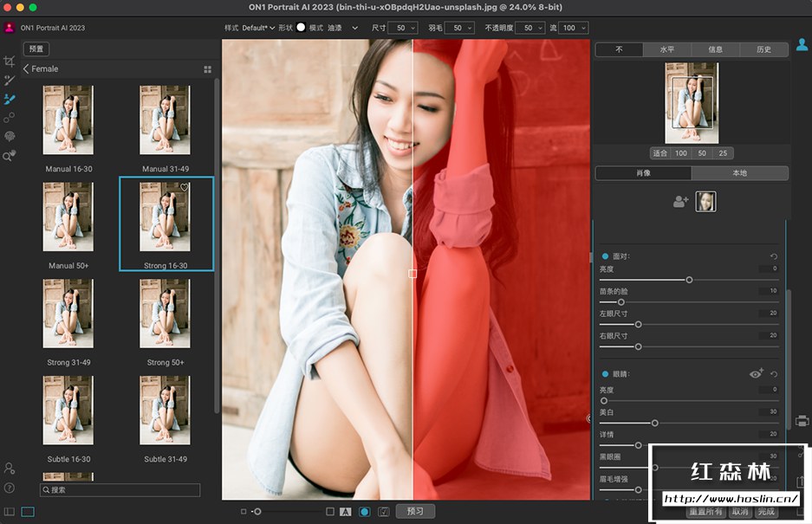Click the account person icon at bottom left
812x524 pixels.
tap(9, 468)
